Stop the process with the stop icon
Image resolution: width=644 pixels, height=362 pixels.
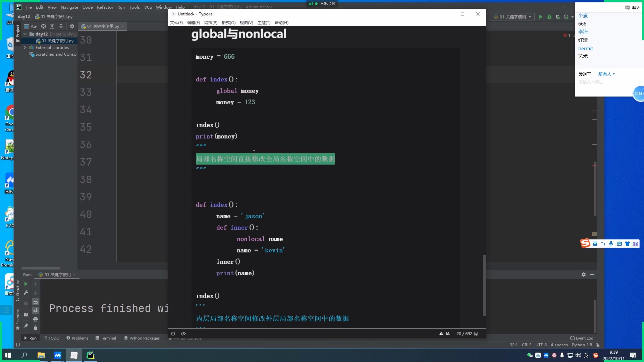[26, 303]
